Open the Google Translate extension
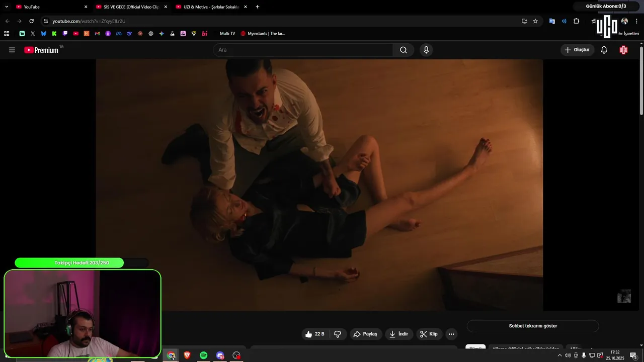The height and width of the screenshot is (362, 644). (x=552, y=21)
